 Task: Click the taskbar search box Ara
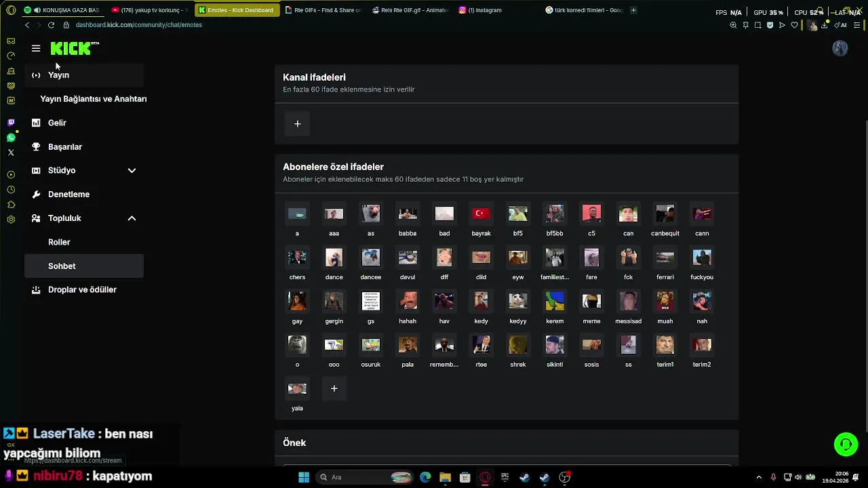[x=366, y=477]
